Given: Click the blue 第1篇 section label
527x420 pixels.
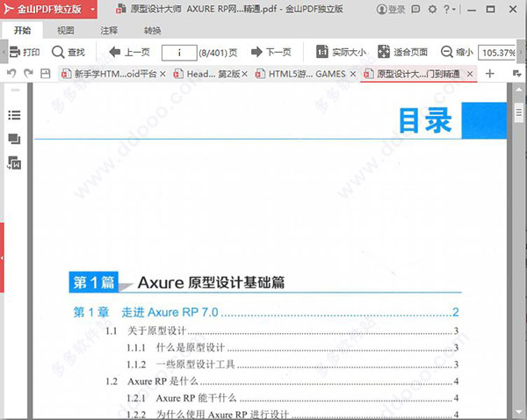Looking at the screenshot, I should point(93,282).
